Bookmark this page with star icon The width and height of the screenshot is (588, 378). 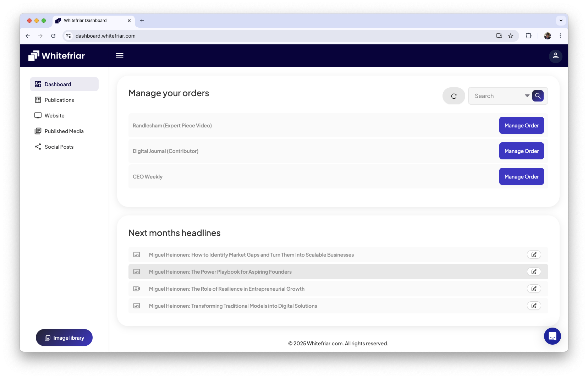click(x=511, y=36)
